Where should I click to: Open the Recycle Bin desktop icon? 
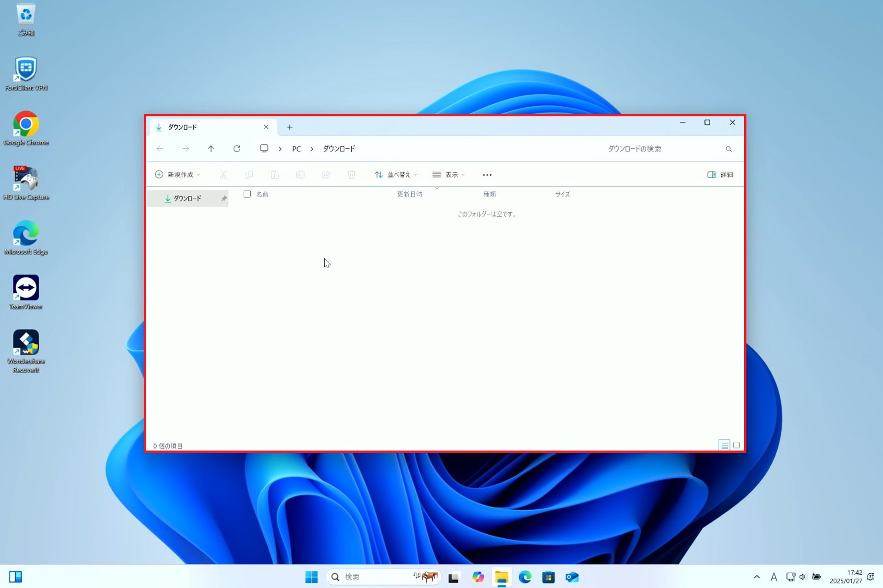[x=26, y=20]
